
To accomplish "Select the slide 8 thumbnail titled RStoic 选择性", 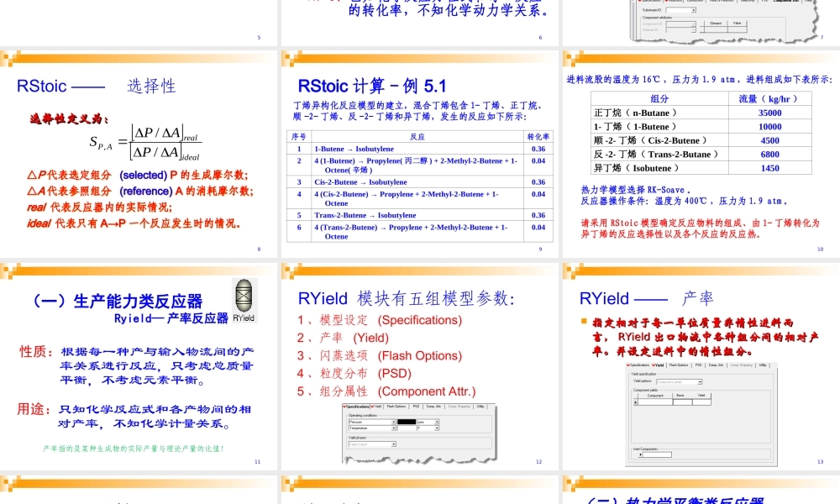I will [x=139, y=154].
